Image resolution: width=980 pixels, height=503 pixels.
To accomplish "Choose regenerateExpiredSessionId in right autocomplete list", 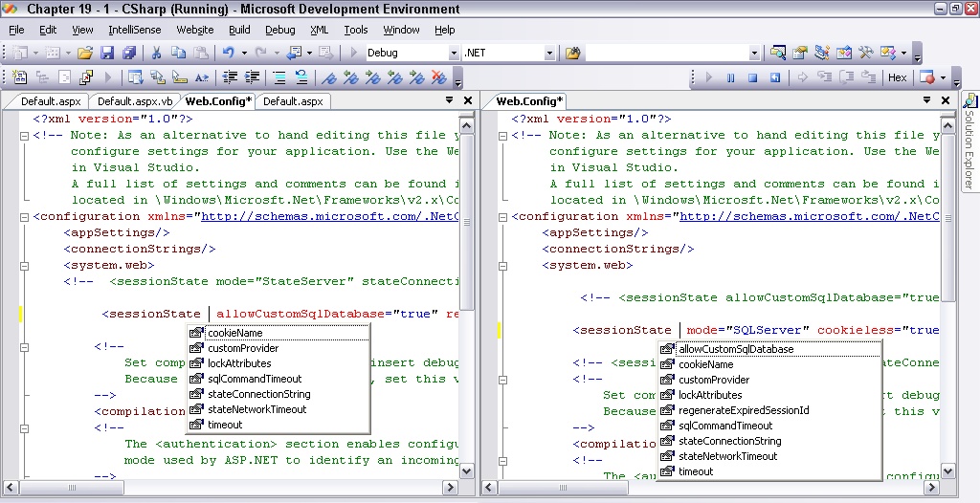I will [744, 410].
